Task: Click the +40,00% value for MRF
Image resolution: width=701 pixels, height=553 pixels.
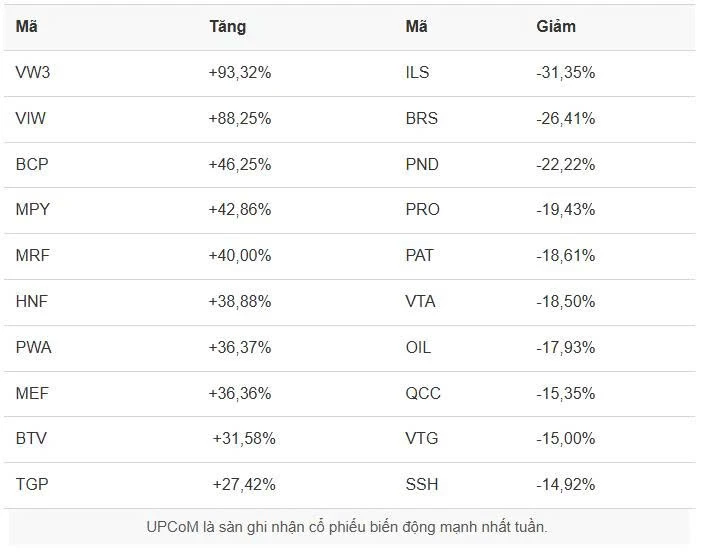Action: click(x=240, y=255)
